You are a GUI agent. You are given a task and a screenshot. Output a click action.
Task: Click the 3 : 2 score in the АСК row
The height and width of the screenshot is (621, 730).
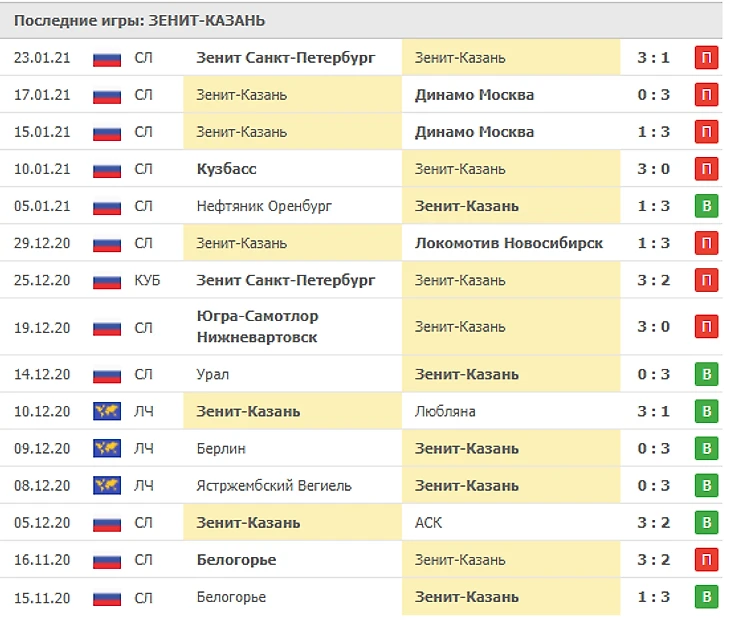tap(654, 523)
